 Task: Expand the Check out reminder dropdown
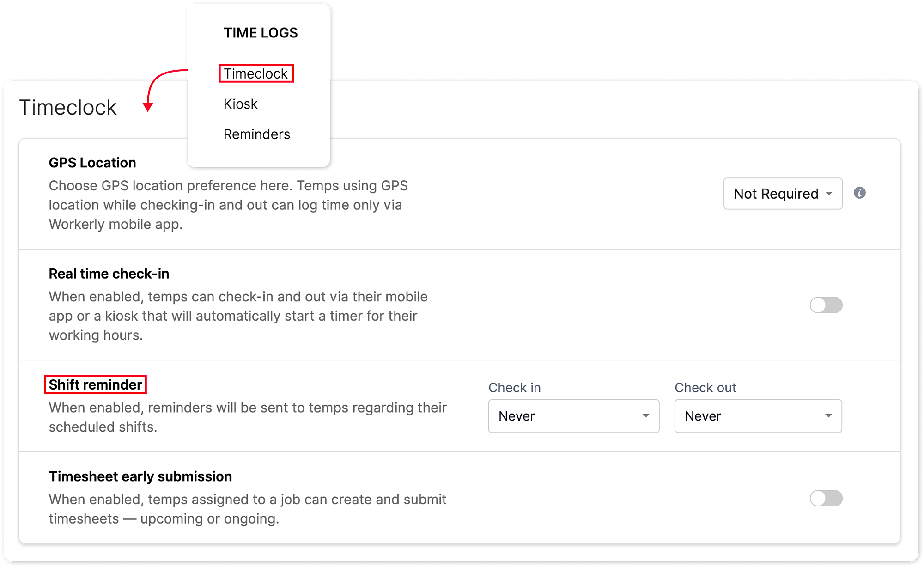[x=758, y=416]
